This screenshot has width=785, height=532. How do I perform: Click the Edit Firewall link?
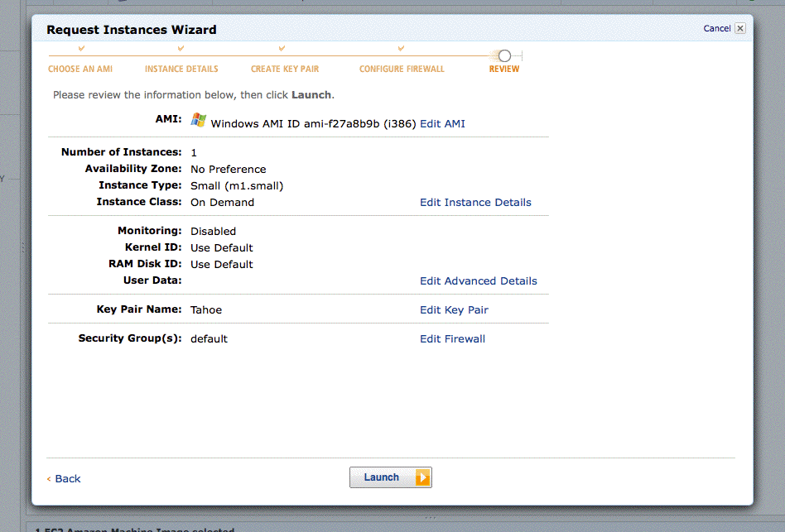[x=452, y=339]
